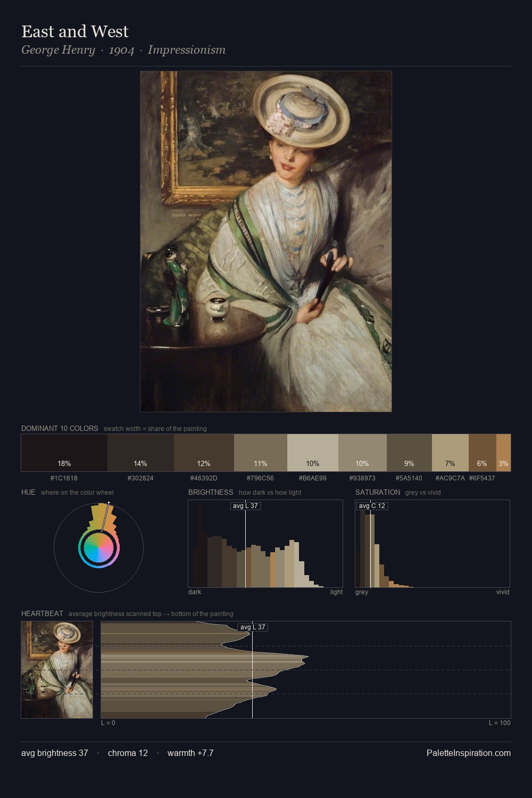Pick the 9% swatch #5A5140
This screenshot has height=798, width=532.
point(409,453)
